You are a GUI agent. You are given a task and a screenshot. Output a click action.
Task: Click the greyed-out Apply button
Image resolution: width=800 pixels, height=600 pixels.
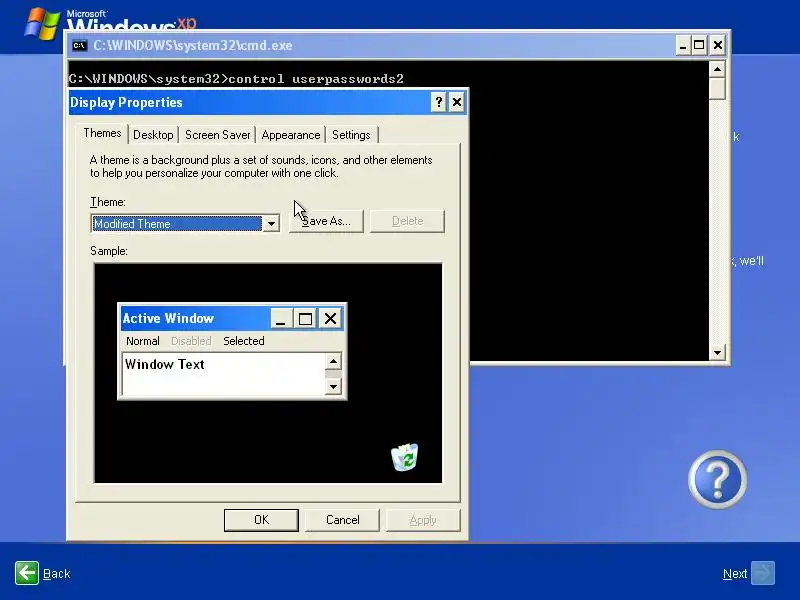[x=423, y=520]
